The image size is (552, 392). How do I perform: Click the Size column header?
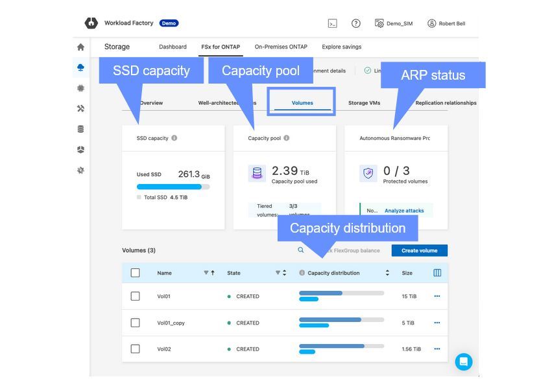(x=407, y=273)
